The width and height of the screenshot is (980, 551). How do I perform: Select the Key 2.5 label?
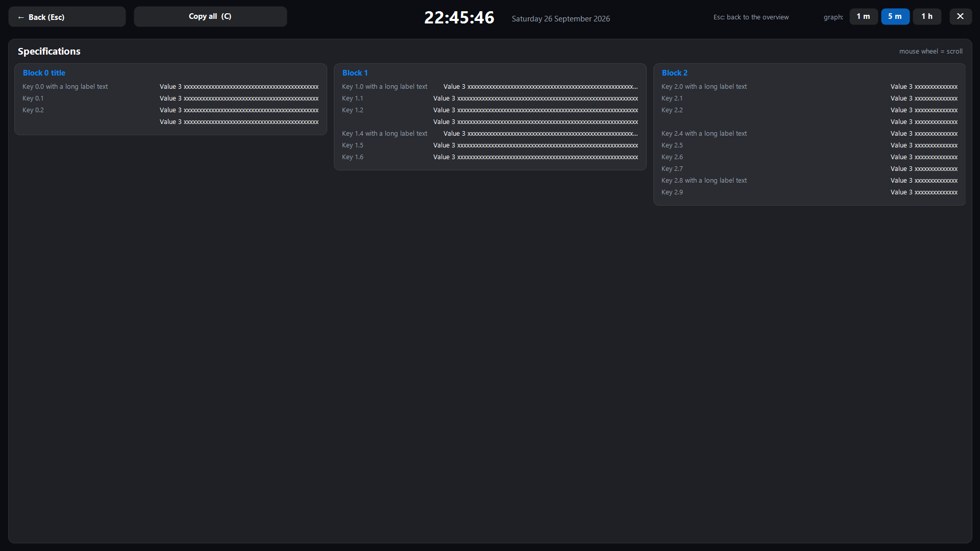[672, 145]
